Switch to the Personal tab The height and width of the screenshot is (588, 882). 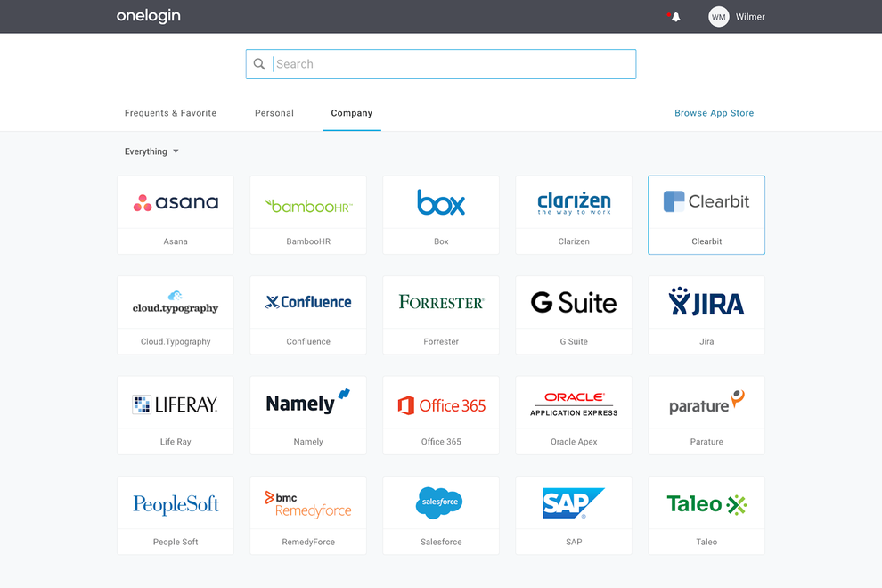pyautogui.click(x=274, y=113)
